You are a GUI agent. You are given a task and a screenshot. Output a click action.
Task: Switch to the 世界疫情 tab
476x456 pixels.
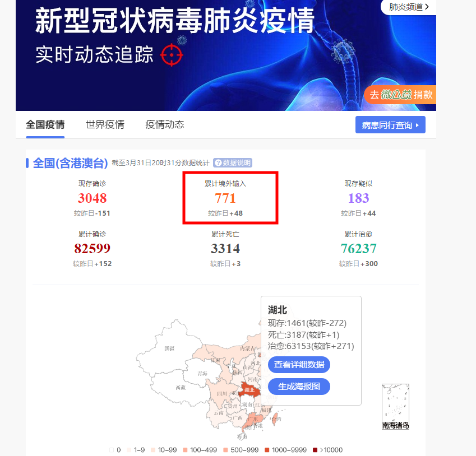105,125
